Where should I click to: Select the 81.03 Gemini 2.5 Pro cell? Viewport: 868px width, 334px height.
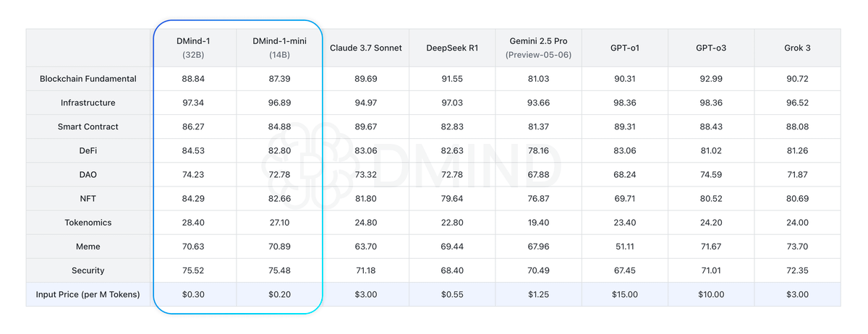click(538, 78)
